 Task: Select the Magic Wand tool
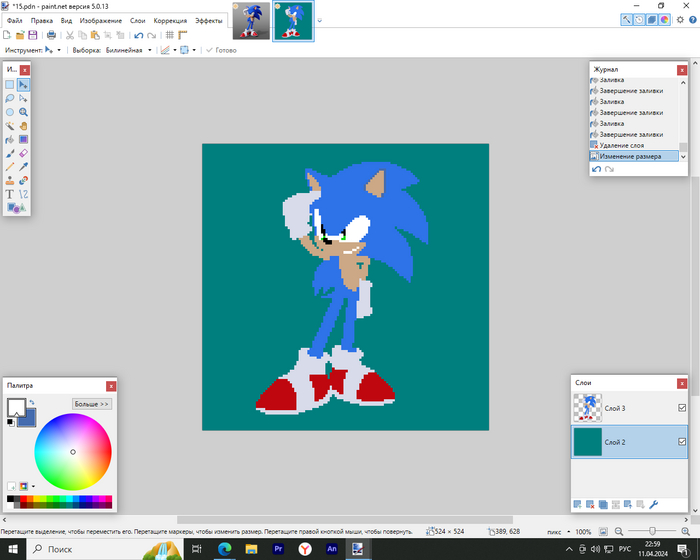(x=10, y=126)
